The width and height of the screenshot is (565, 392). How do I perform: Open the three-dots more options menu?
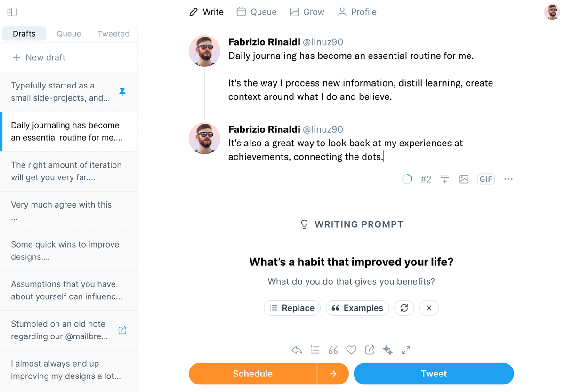coord(508,179)
